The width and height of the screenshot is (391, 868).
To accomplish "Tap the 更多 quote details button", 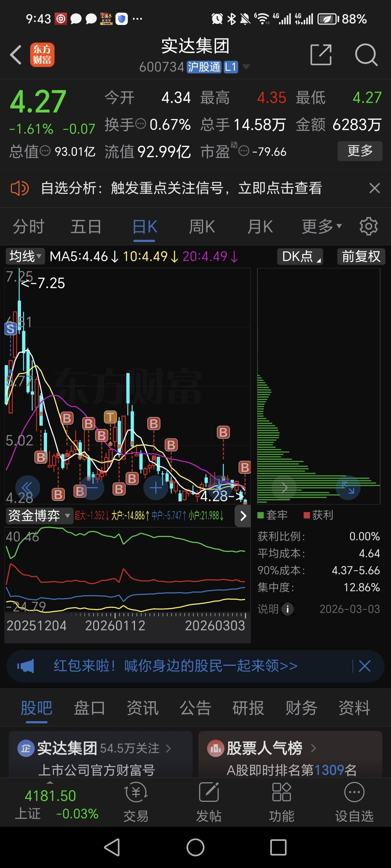I will (360, 151).
